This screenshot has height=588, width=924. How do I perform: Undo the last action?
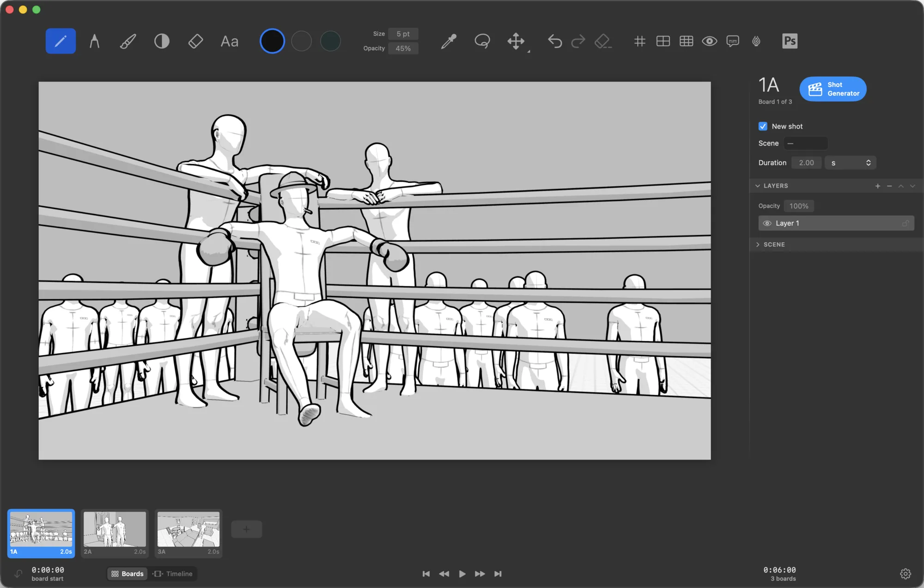click(555, 41)
